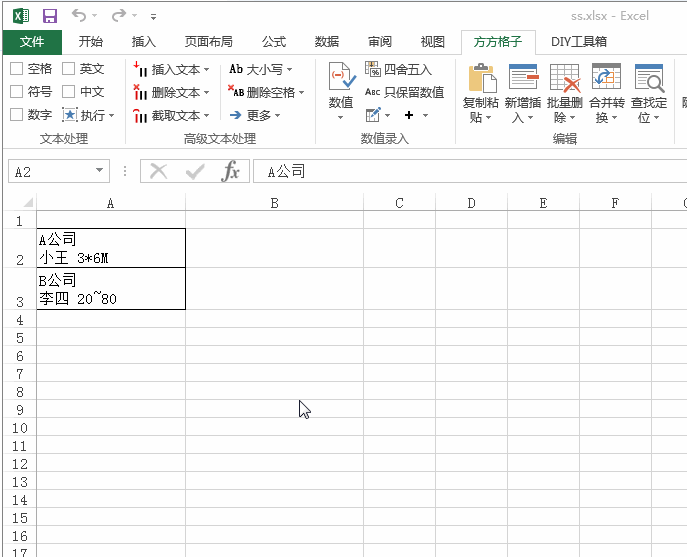This screenshot has width=687, height=557.
Task: Expand the 插入文本 dropdown
Action: [x=206, y=70]
